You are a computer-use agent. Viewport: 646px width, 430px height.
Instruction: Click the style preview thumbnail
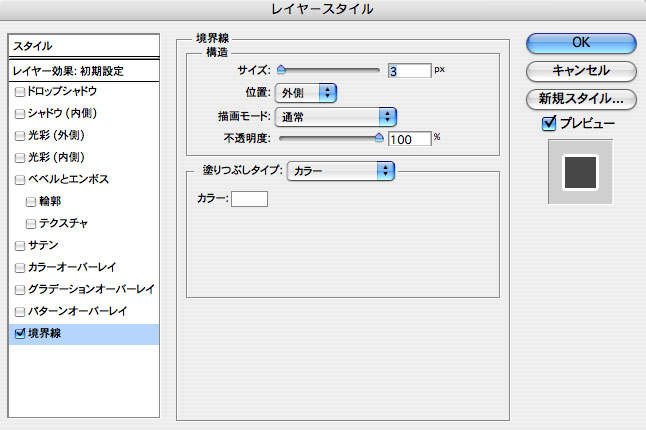pyautogui.click(x=580, y=171)
